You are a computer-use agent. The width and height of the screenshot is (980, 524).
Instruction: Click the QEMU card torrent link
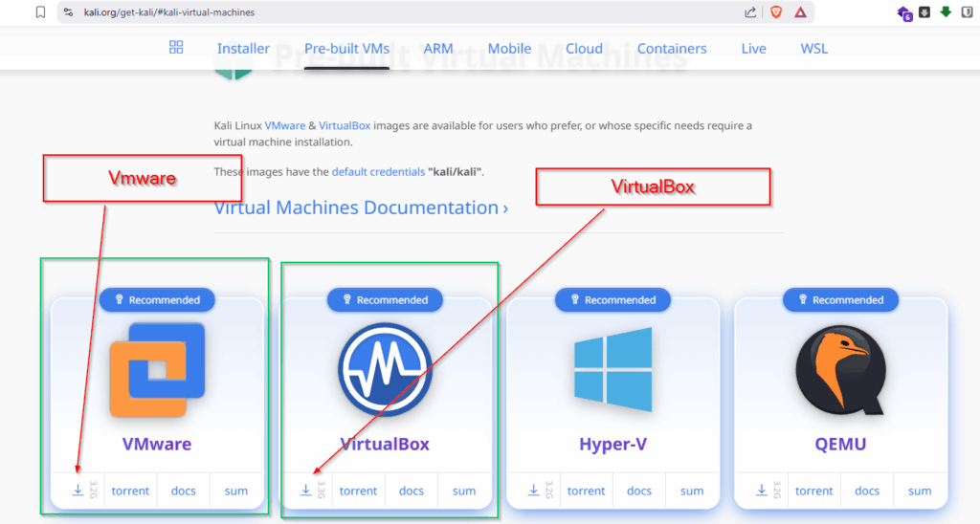click(813, 491)
